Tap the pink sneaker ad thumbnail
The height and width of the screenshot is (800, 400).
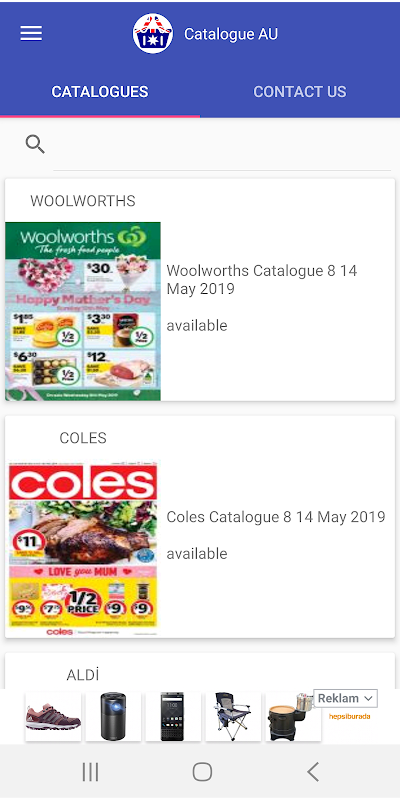click(x=54, y=716)
